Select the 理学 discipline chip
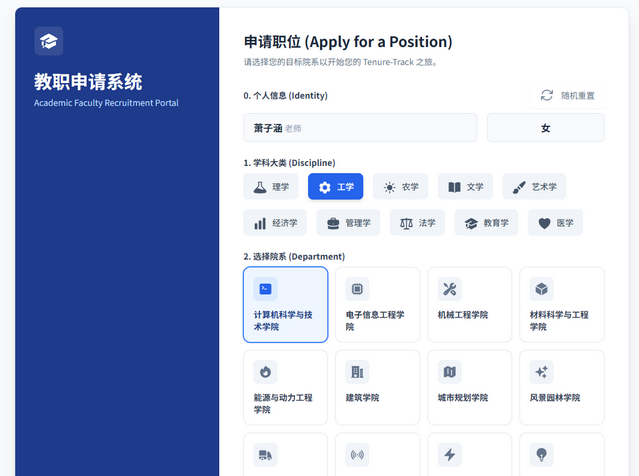The height and width of the screenshot is (476, 639). (x=271, y=187)
